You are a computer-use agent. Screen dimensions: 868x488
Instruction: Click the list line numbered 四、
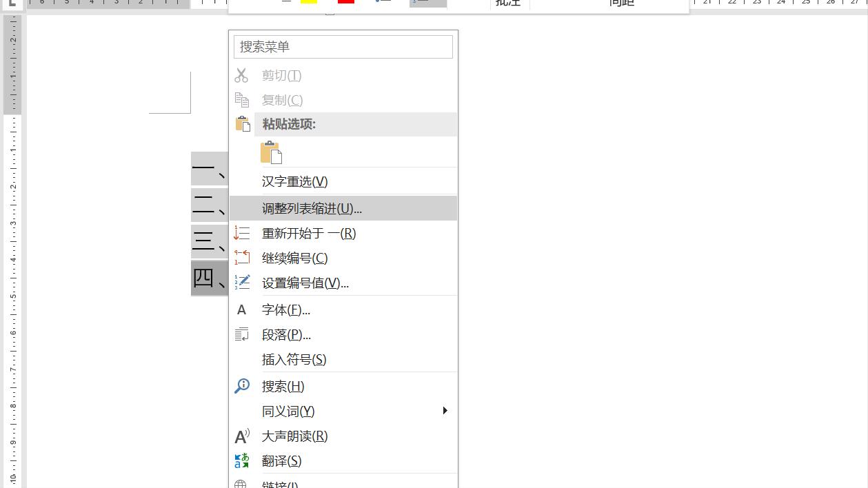210,278
